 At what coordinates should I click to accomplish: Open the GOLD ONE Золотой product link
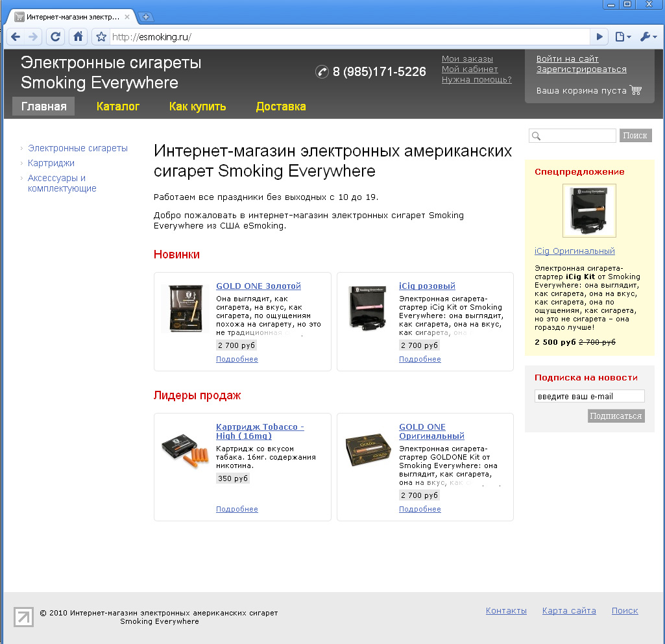[x=258, y=286]
